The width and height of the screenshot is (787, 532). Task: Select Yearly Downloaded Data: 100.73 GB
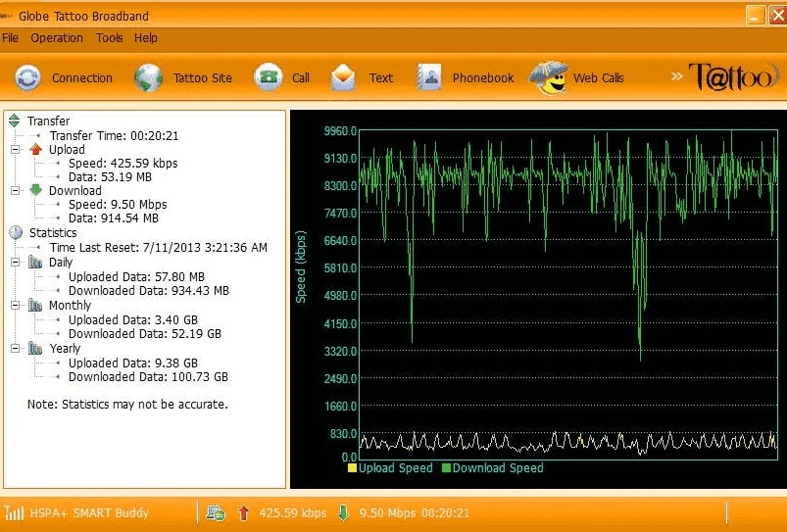(148, 377)
